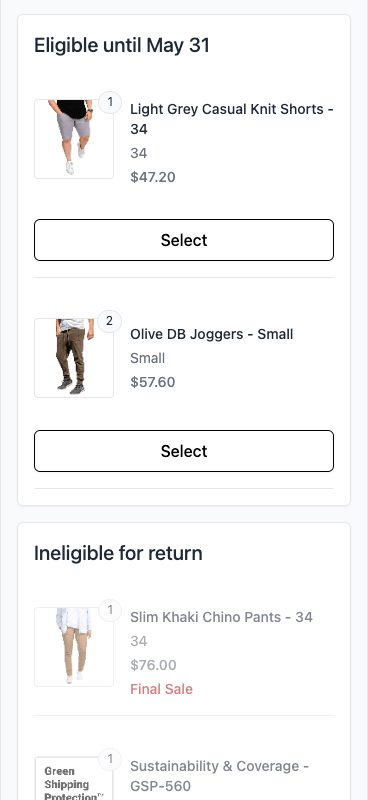Click the quantity badge on the grey shorts
The height and width of the screenshot is (800, 368).
pyautogui.click(x=110, y=102)
